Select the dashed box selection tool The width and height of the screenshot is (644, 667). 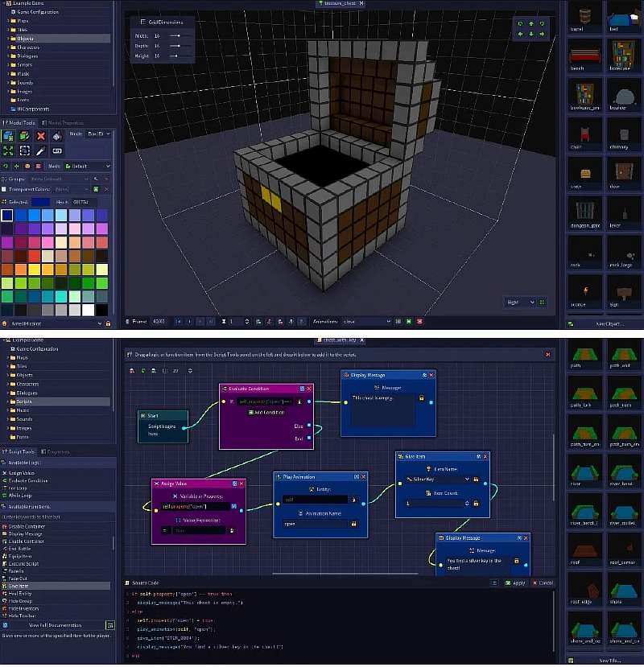(x=25, y=150)
